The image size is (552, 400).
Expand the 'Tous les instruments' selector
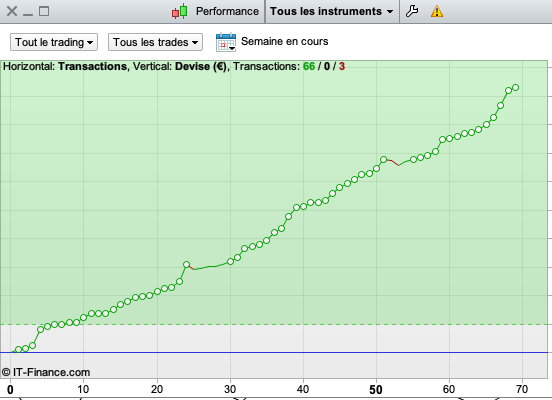332,11
